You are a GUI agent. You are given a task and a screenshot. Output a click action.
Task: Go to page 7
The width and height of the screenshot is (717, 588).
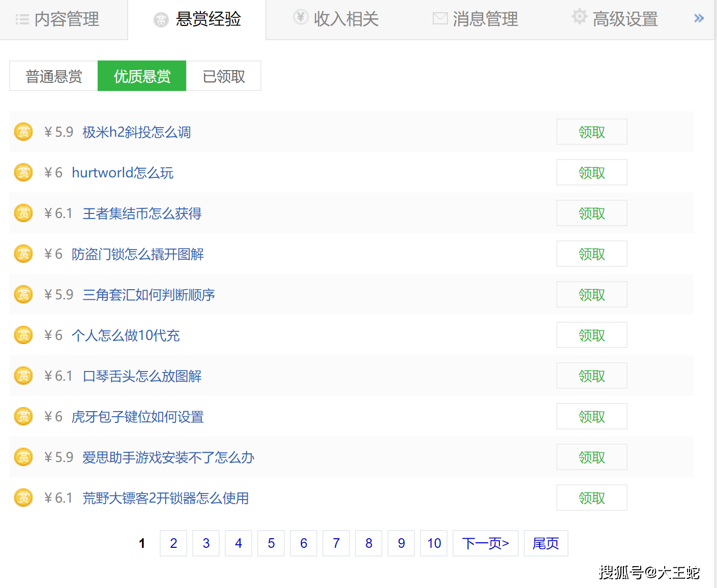click(x=336, y=543)
